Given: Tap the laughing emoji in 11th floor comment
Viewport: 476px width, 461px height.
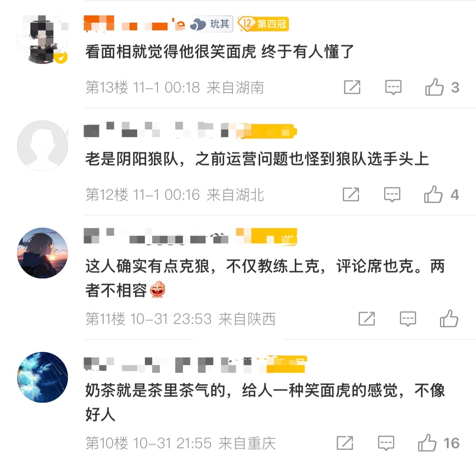Looking at the screenshot, I should point(157,290).
